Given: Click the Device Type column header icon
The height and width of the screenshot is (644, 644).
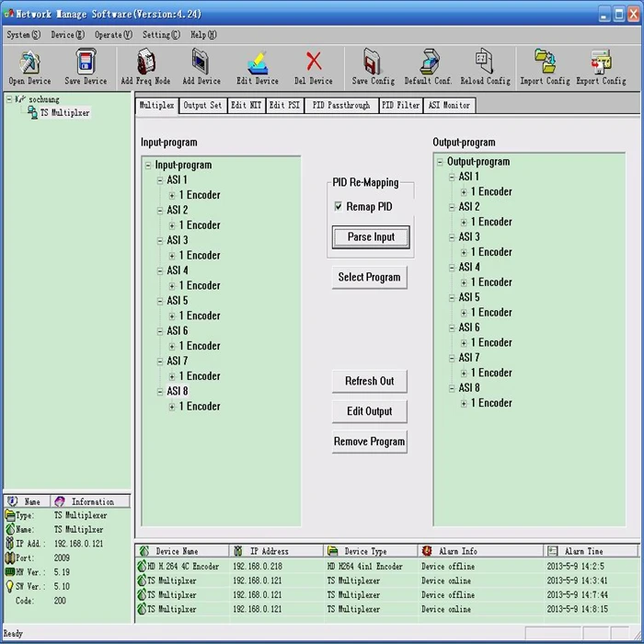Looking at the screenshot, I should tap(333, 551).
